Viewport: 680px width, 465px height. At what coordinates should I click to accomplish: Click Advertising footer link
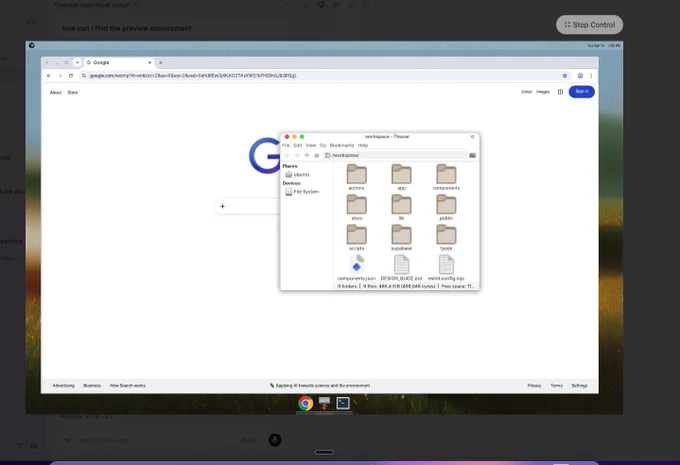pyautogui.click(x=64, y=386)
